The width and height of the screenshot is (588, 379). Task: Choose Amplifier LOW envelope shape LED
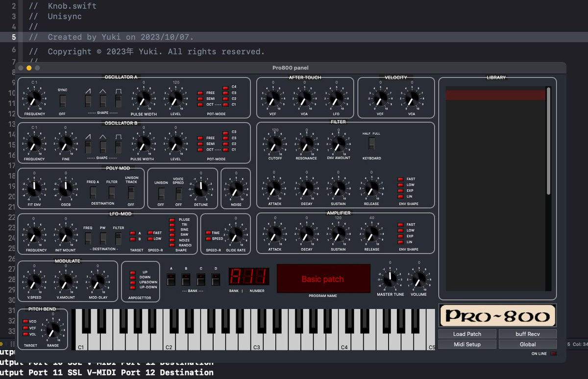[x=400, y=231]
